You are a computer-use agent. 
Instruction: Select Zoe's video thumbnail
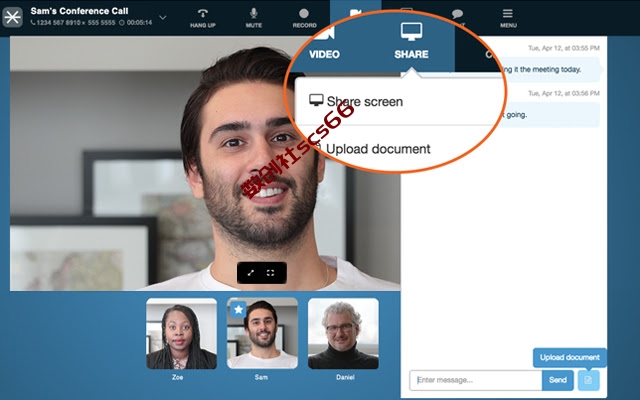[181, 333]
